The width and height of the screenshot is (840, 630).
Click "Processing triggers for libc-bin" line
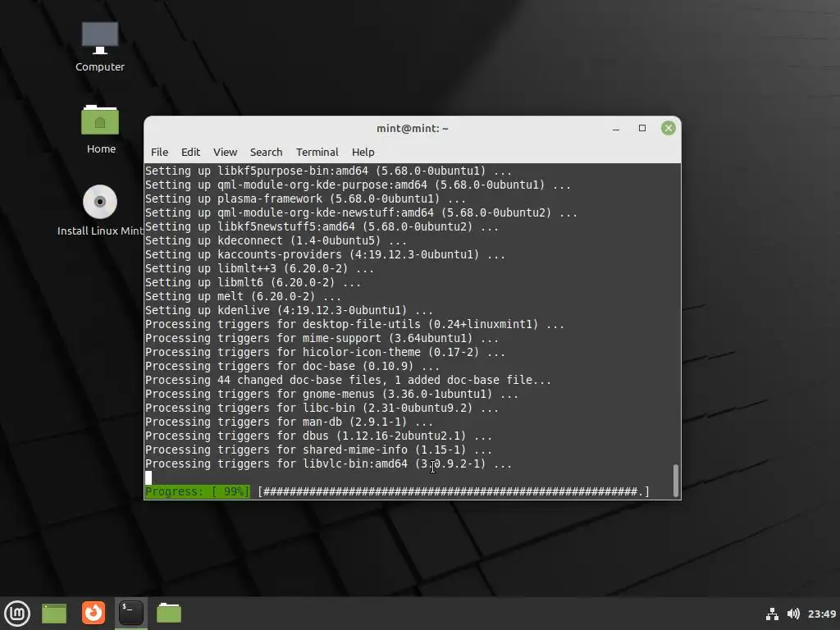coord(322,408)
